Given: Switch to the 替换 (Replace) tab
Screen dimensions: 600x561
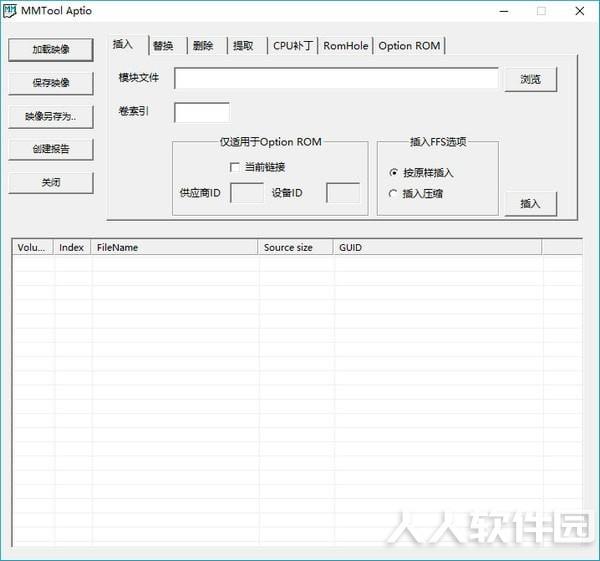Looking at the screenshot, I should [x=168, y=46].
